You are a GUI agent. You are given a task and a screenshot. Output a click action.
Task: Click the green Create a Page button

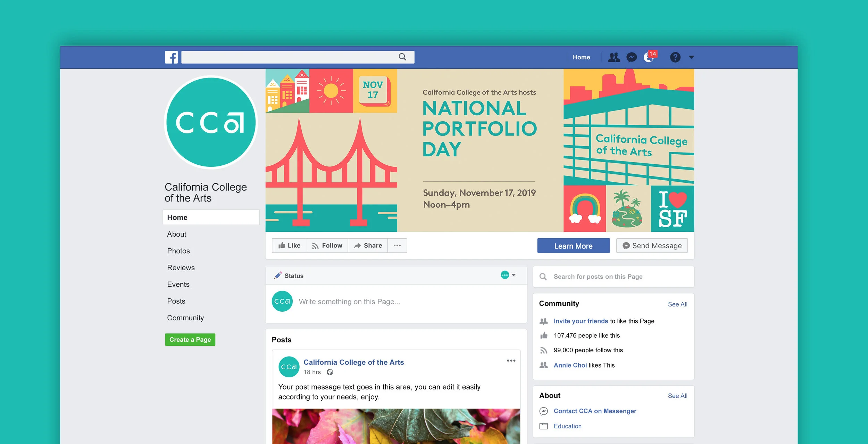point(190,339)
